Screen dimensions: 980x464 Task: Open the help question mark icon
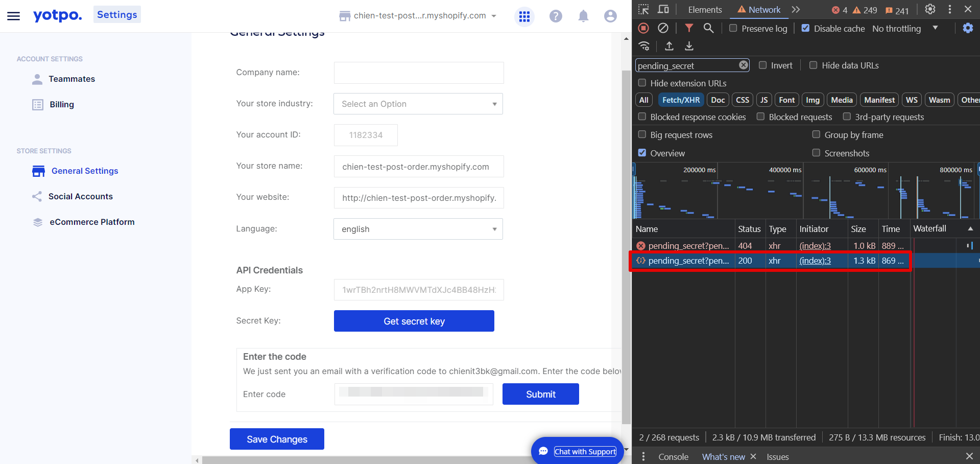pos(556,16)
